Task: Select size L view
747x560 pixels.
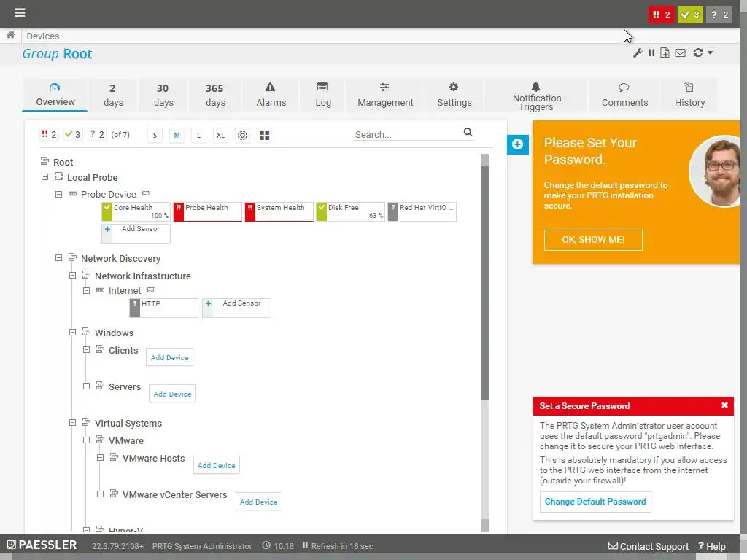Action: point(198,135)
